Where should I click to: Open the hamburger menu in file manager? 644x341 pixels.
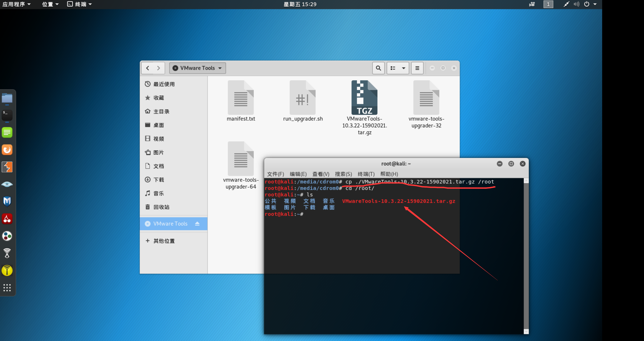[417, 68]
